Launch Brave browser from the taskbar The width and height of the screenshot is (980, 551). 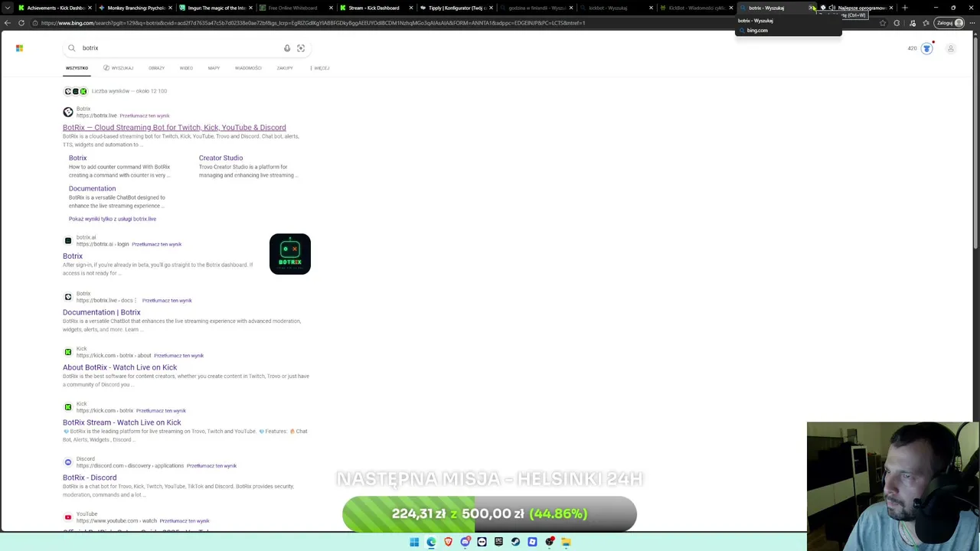coord(448,542)
